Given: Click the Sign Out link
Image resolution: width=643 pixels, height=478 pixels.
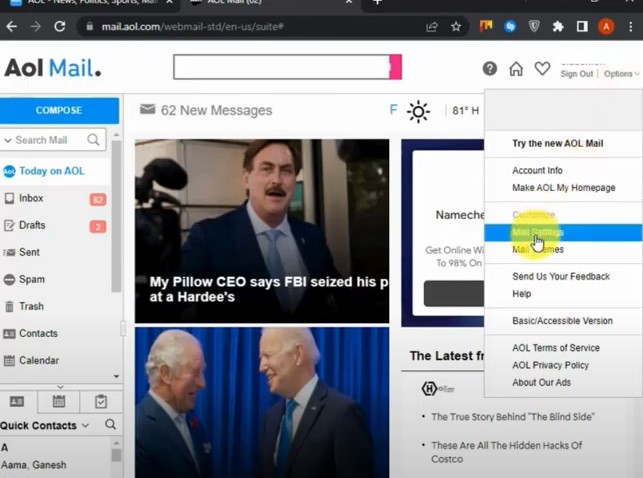Looking at the screenshot, I should click(577, 74).
